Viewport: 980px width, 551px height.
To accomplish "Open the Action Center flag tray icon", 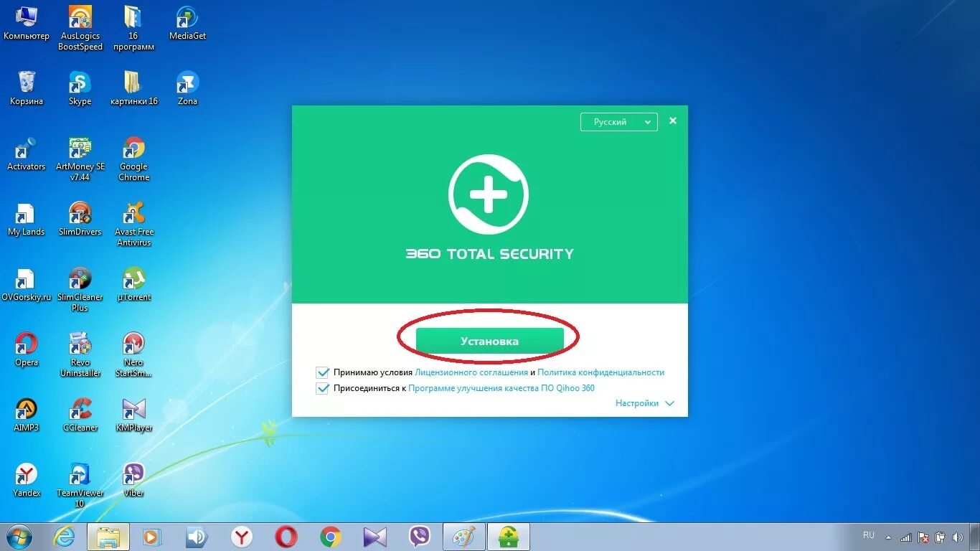I will (923, 537).
